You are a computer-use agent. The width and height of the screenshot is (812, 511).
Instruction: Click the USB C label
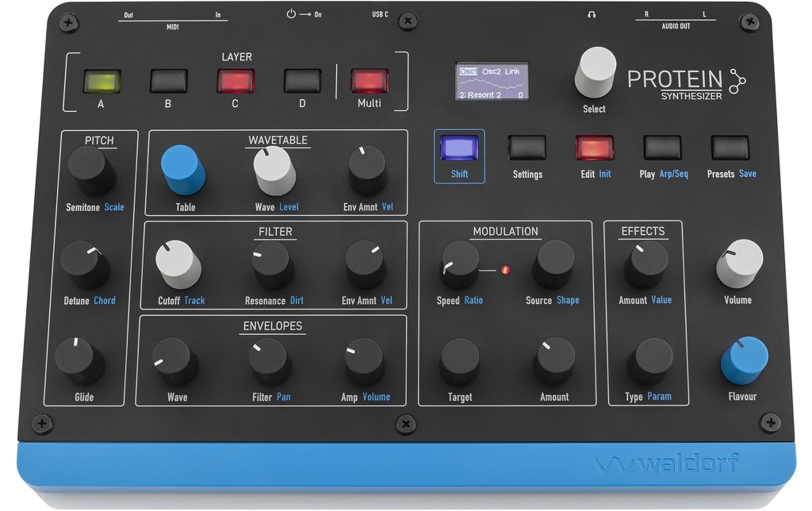(380, 14)
